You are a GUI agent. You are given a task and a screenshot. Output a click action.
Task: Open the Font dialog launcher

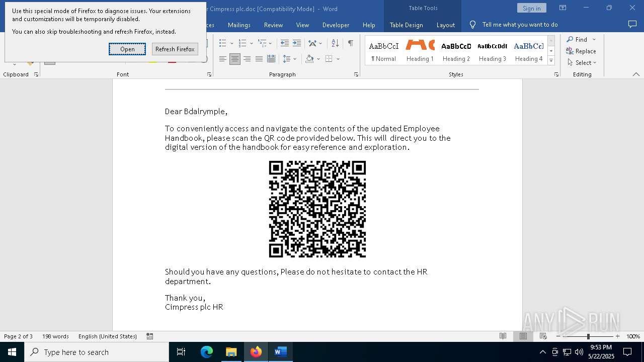point(209,74)
